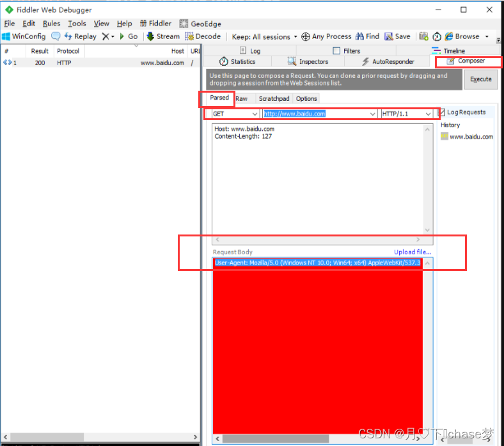Click the Fiddler menu item

tap(155, 24)
